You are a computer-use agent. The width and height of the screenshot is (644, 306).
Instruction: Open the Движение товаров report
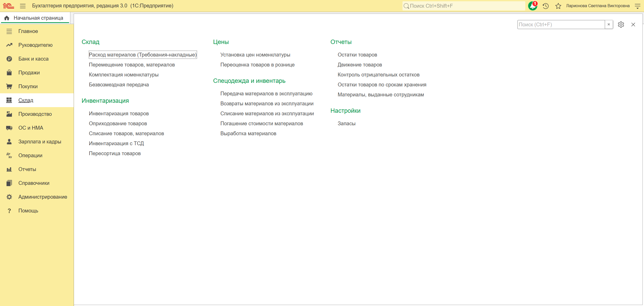pos(360,65)
